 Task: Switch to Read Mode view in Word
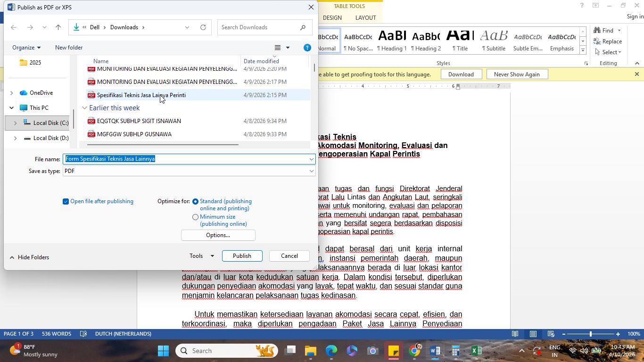click(x=515, y=334)
